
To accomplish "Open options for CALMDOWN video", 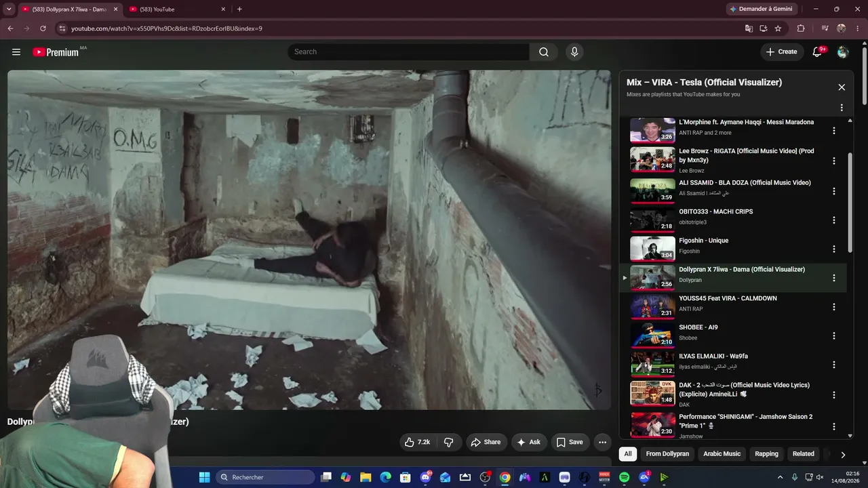I will pyautogui.click(x=834, y=307).
